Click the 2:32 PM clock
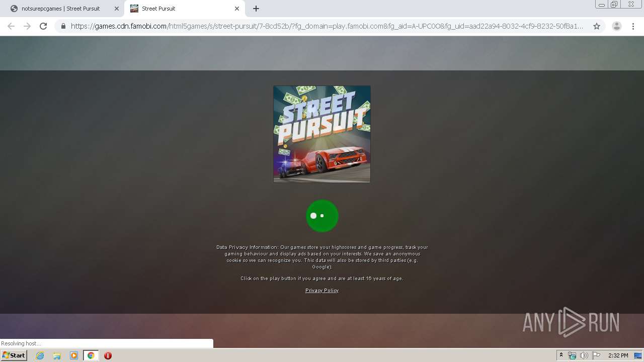Screen dimensions: 644x362 pos(618,355)
